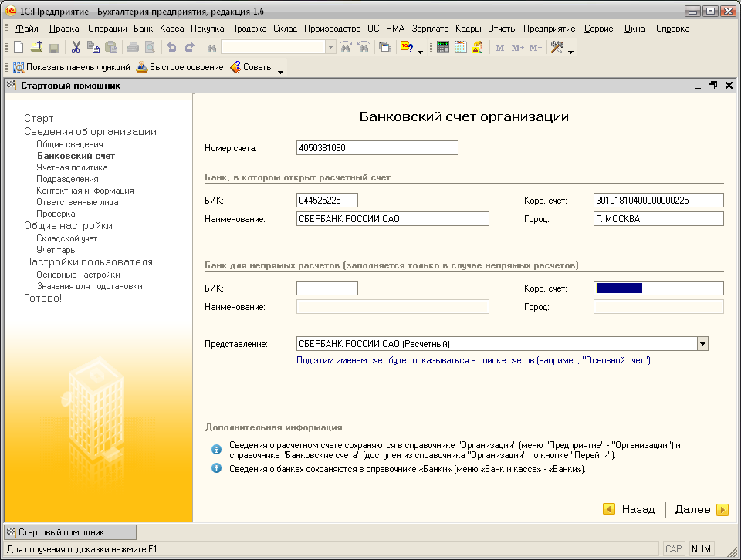
Task: Open the Советы tips button
Action: point(252,67)
